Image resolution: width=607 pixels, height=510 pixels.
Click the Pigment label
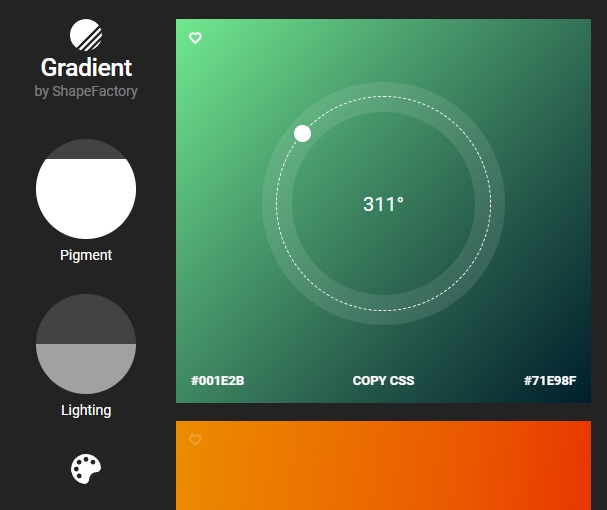pyautogui.click(x=86, y=255)
